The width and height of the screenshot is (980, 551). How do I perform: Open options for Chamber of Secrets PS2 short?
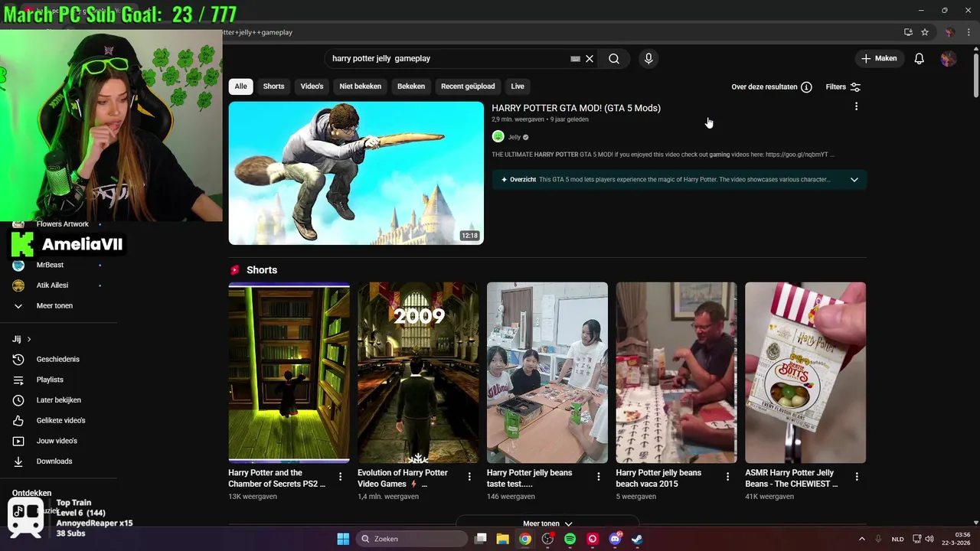pos(340,476)
